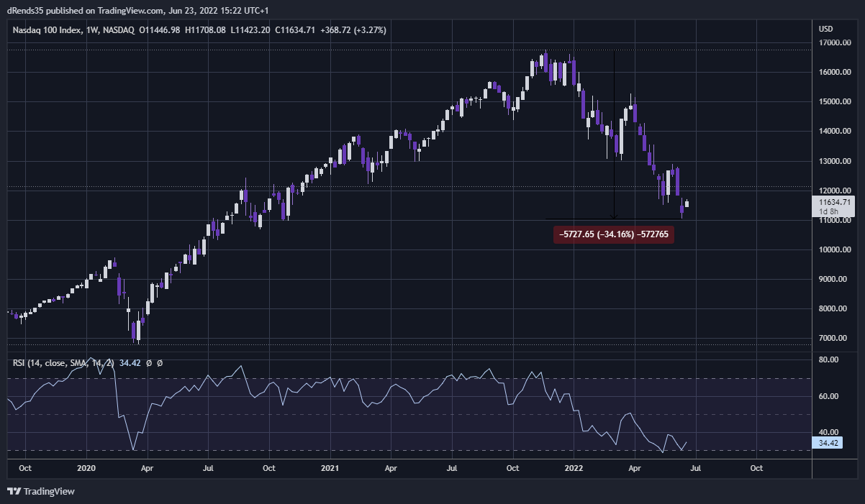The image size is (865, 504).
Task: Click the '2020' label on the time axis
Action: (86, 467)
